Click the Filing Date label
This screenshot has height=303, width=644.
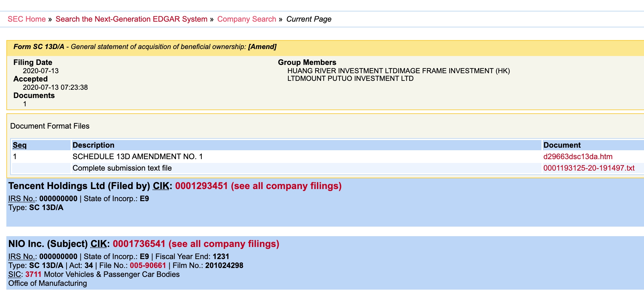click(x=33, y=62)
